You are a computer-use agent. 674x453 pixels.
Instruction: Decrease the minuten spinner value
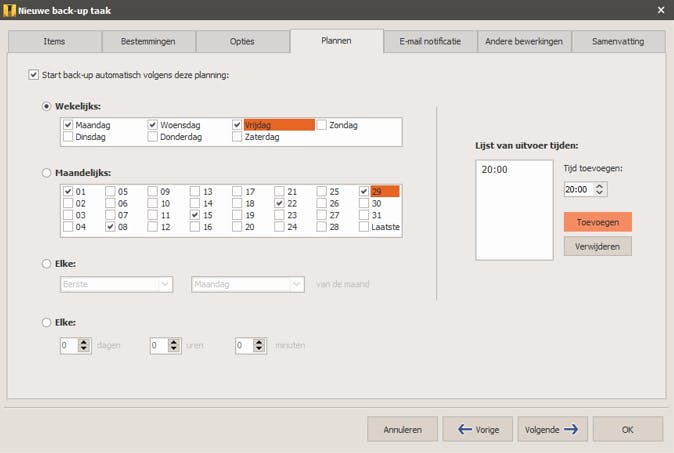point(259,349)
